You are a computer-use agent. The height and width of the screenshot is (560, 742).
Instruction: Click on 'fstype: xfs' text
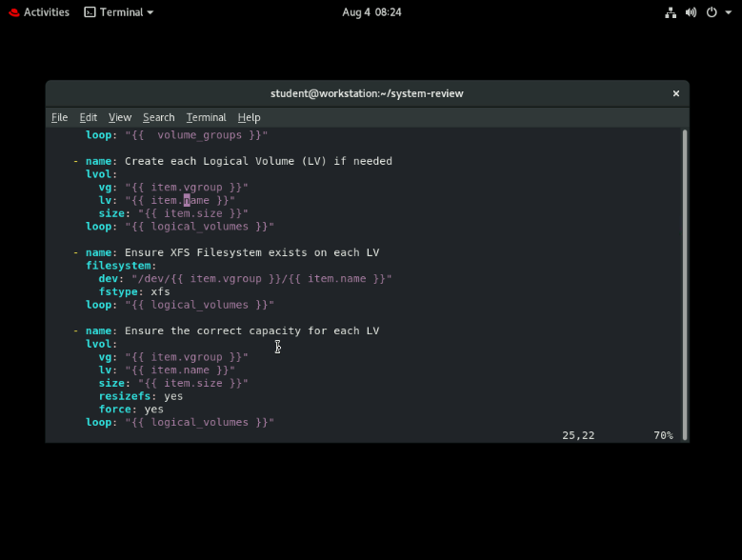(134, 291)
